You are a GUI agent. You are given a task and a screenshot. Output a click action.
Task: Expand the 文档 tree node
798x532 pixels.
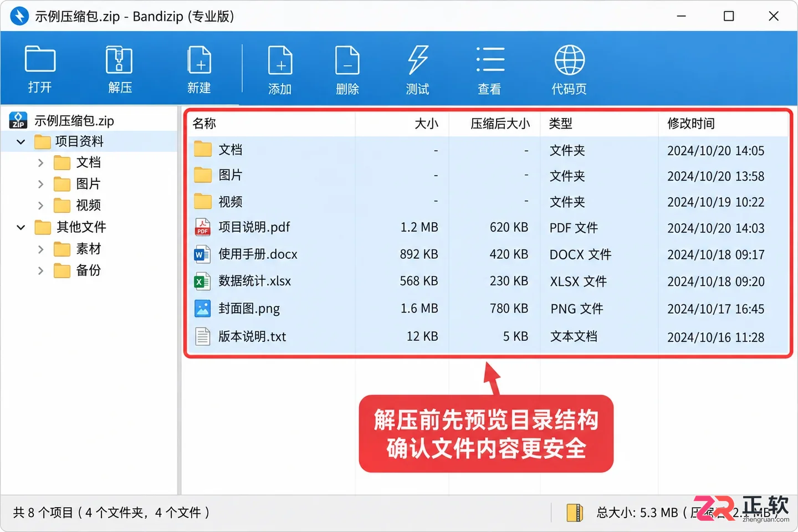pos(40,163)
